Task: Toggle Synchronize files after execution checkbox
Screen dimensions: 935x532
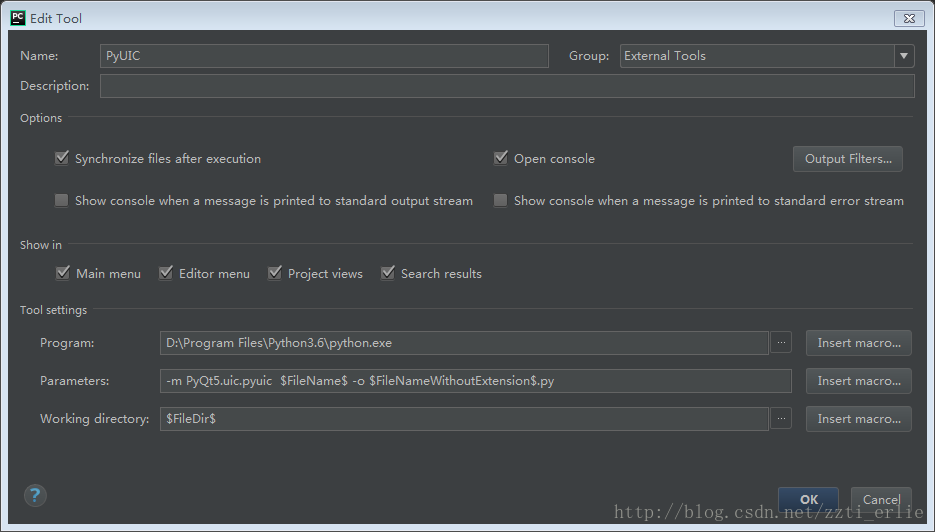Action: 62,158
